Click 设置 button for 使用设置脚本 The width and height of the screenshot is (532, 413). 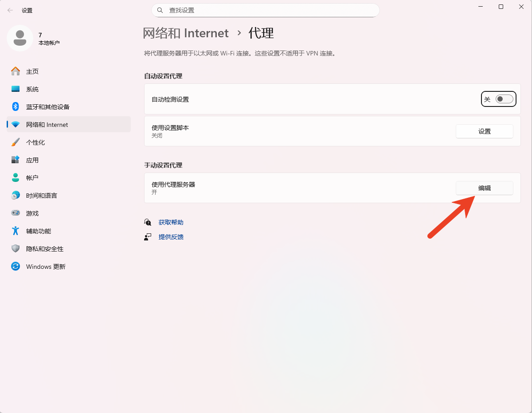(x=484, y=131)
